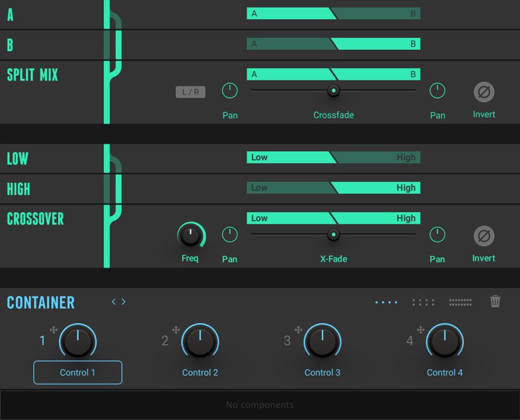This screenshot has width=520, height=420.
Task: Click the right Pan knob in Crossover
Action: point(437,235)
